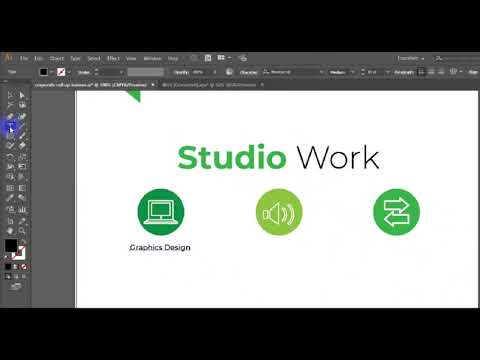Expand the font size dropdown
Screen dimensions: 480x360
coord(387,72)
